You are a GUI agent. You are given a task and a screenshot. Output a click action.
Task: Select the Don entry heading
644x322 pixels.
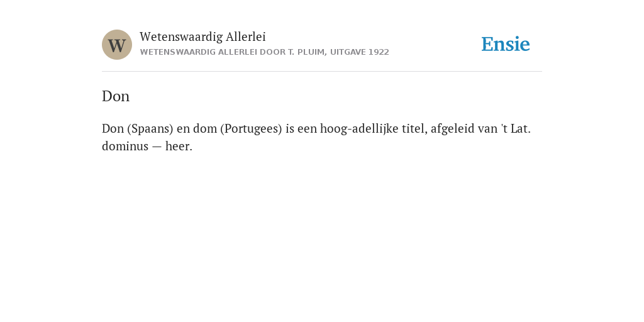[116, 96]
